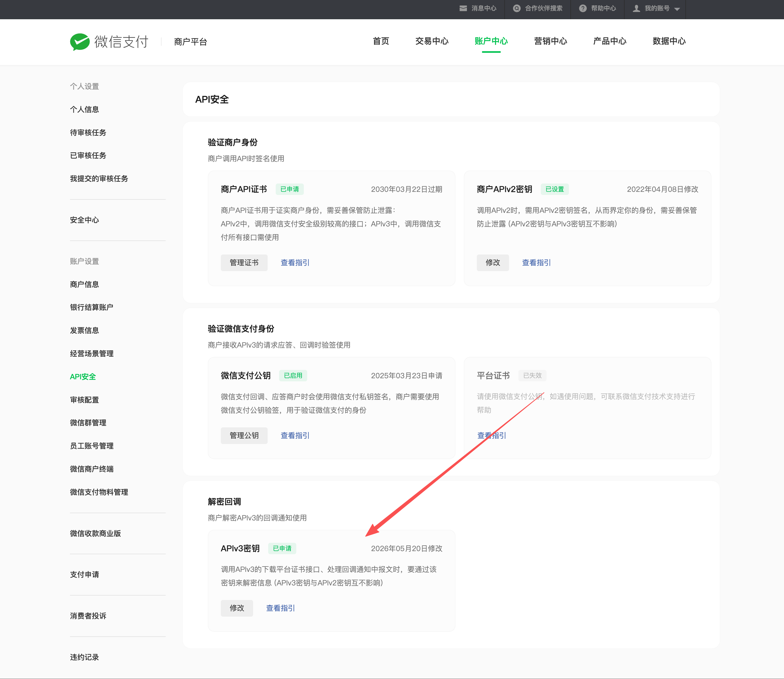
Task: Open 查看指引 link for 商户API证书
Action: [295, 263]
